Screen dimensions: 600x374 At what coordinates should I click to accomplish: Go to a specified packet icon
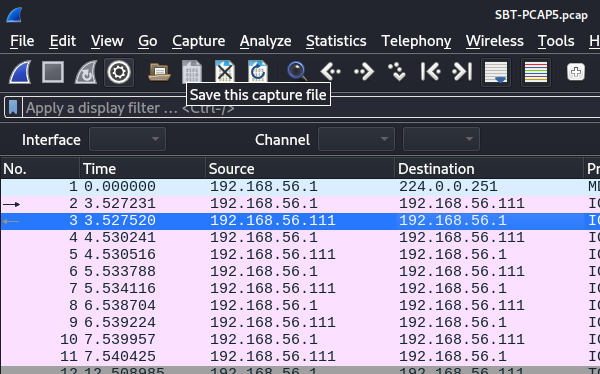tap(396, 72)
